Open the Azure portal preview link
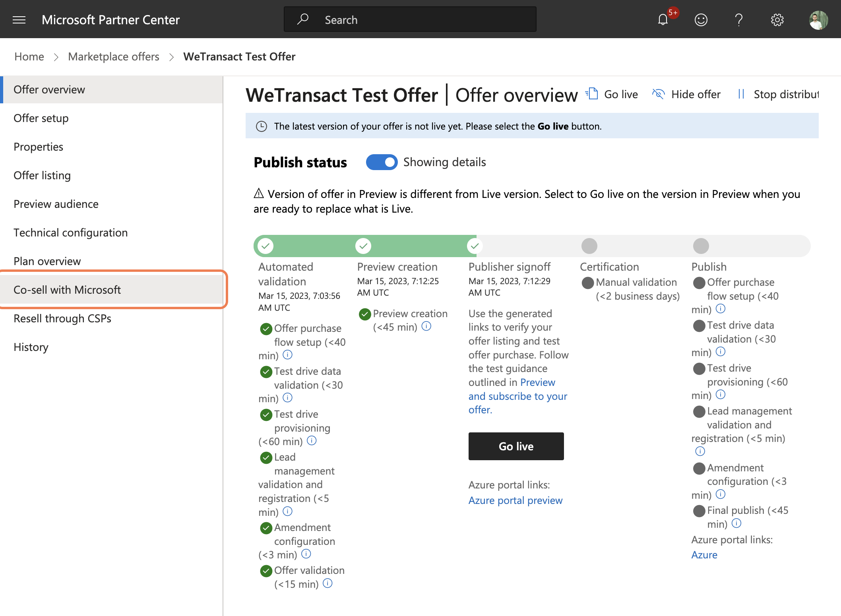This screenshot has height=616, width=841. pos(515,500)
